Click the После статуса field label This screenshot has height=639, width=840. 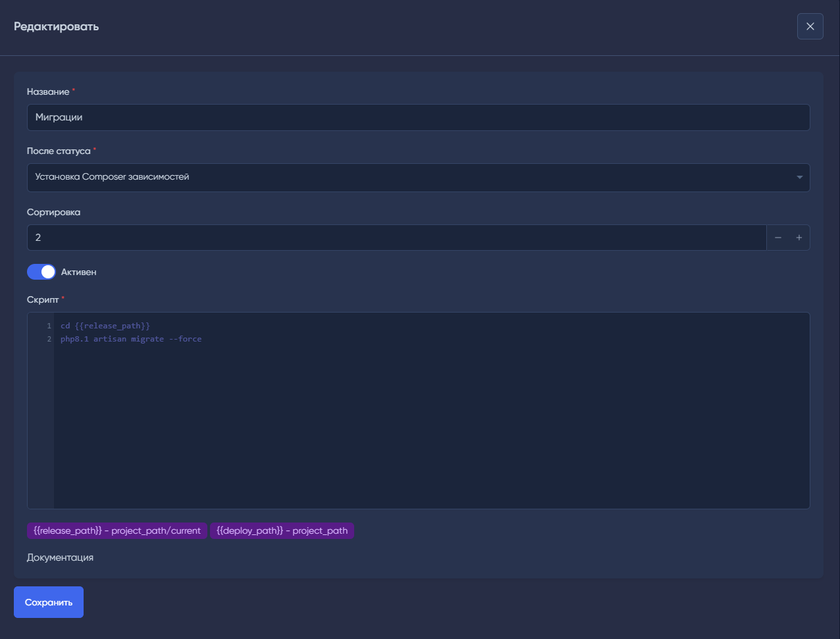coord(59,151)
